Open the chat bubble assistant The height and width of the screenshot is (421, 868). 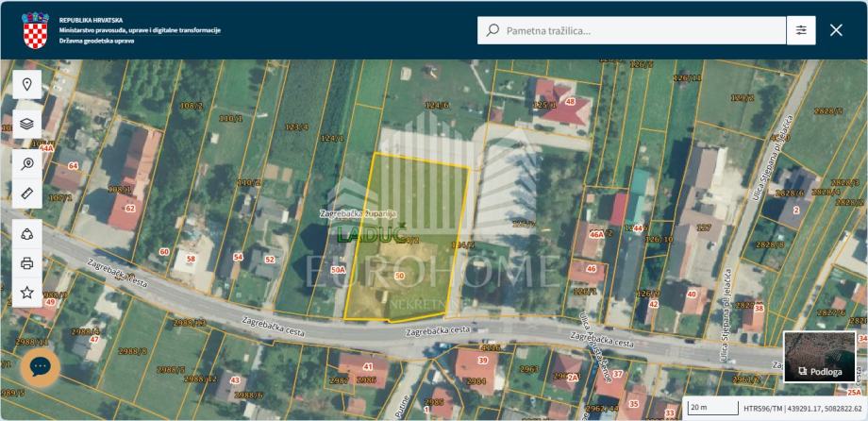coord(41,366)
